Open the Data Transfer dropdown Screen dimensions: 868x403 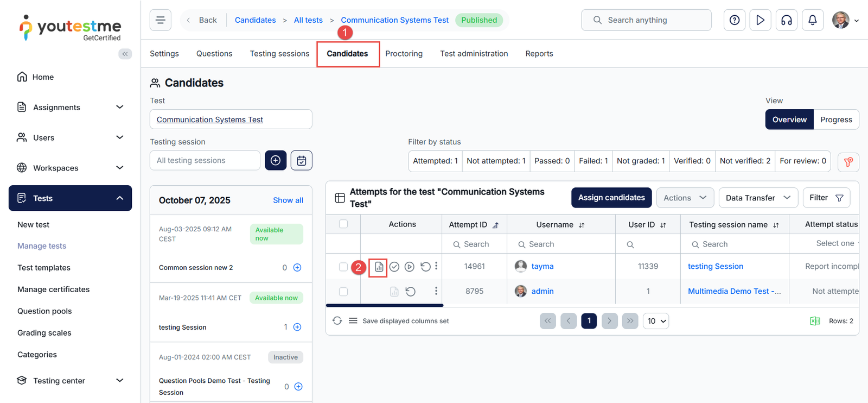[x=758, y=198]
